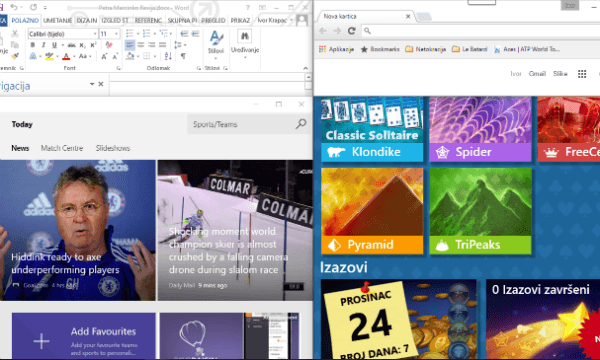Open Aplikacije apps bookmark in Chrome

(x=336, y=49)
